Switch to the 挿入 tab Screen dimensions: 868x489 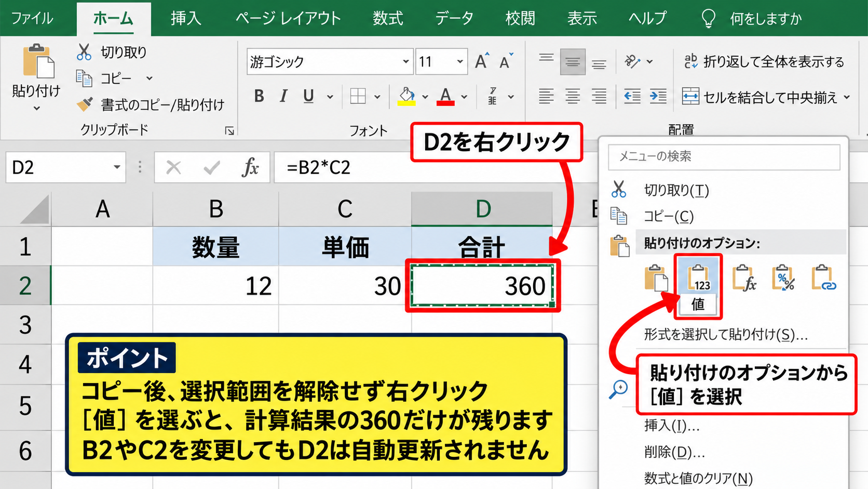point(186,19)
